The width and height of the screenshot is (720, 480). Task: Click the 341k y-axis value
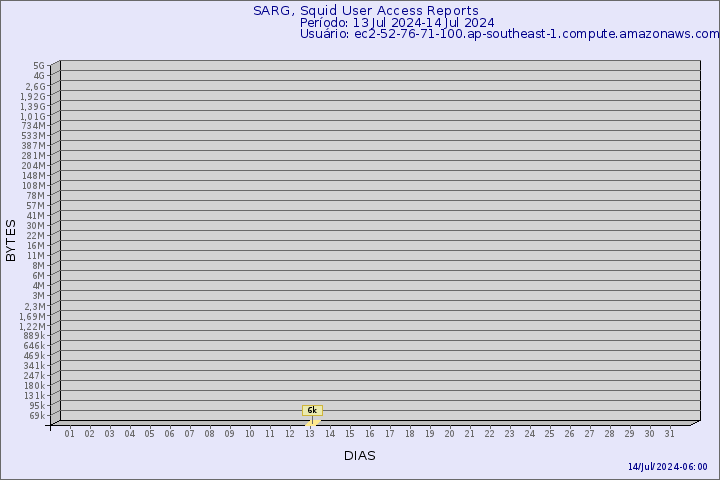pyautogui.click(x=34, y=366)
